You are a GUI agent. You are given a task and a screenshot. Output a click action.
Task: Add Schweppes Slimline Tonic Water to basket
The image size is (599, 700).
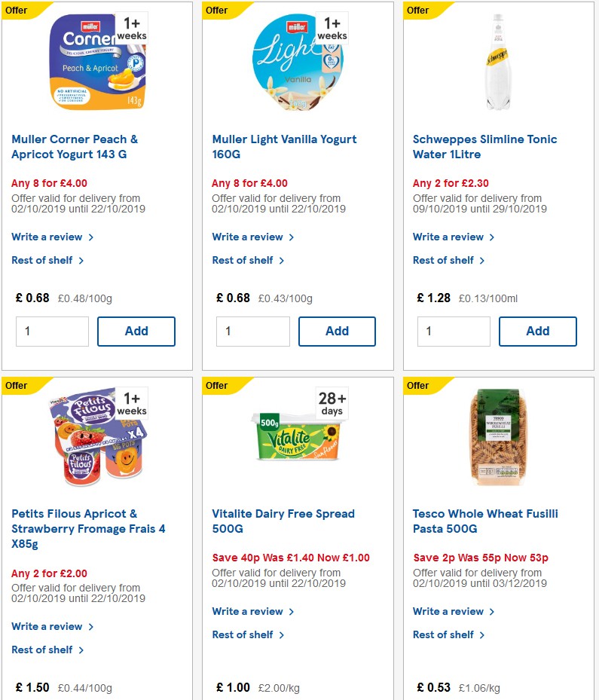pos(538,331)
